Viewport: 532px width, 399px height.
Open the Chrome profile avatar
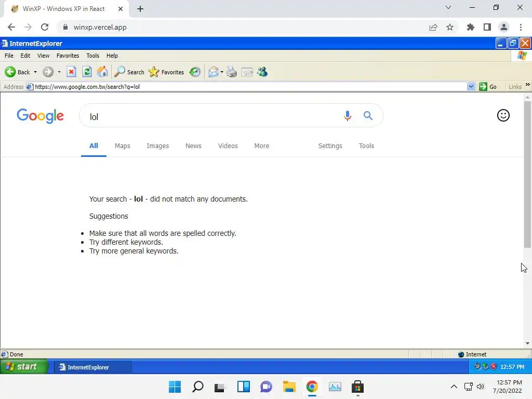(x=504, y=27)
